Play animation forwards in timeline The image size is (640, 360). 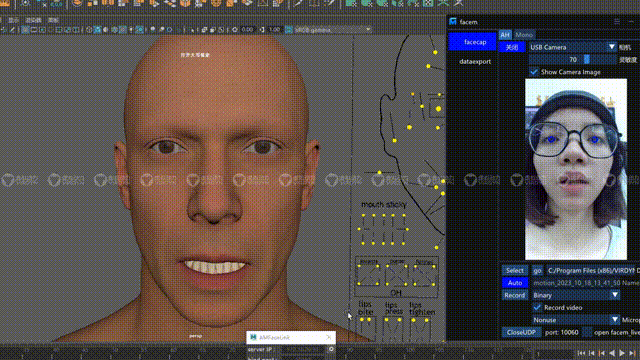point(622,353)
